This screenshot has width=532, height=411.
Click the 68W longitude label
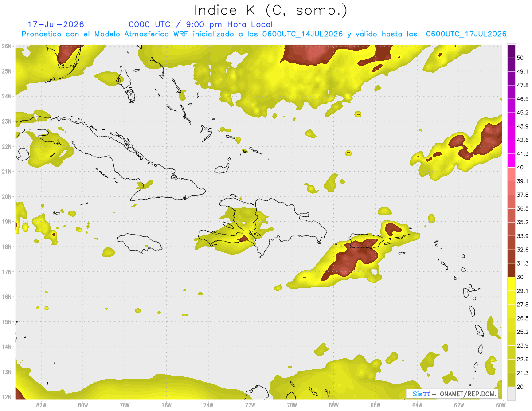pyautogui.click(x=334, y=405)
